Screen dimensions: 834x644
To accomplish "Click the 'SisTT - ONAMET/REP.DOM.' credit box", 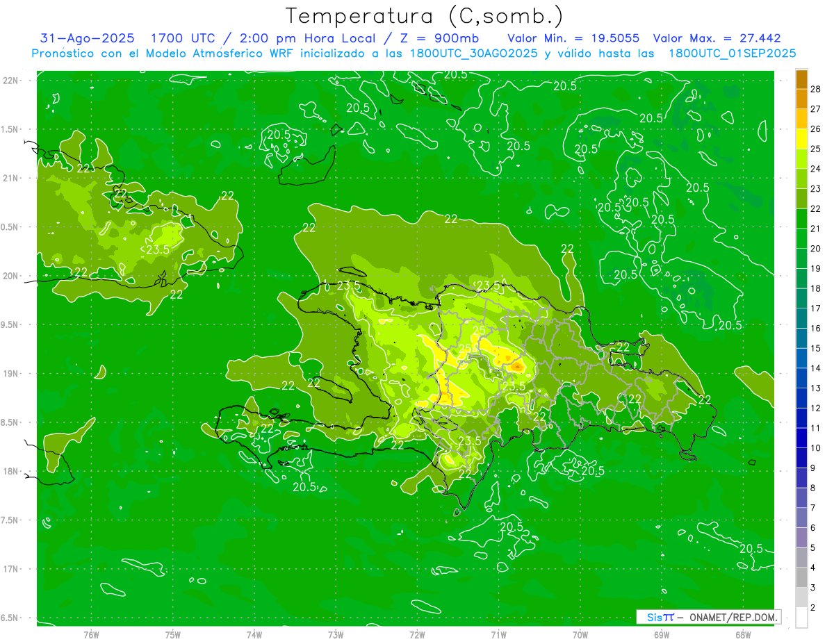I will pyautogui.click(x=709, y=617).
